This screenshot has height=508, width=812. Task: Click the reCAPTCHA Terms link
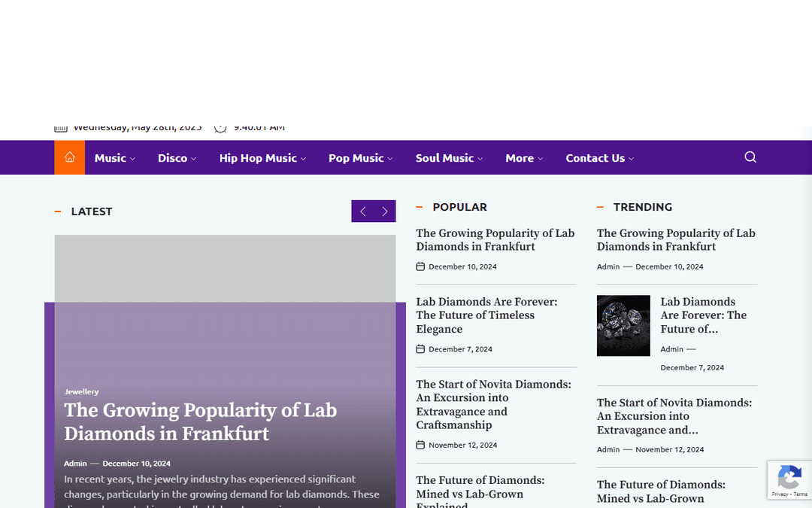point(799,494)
